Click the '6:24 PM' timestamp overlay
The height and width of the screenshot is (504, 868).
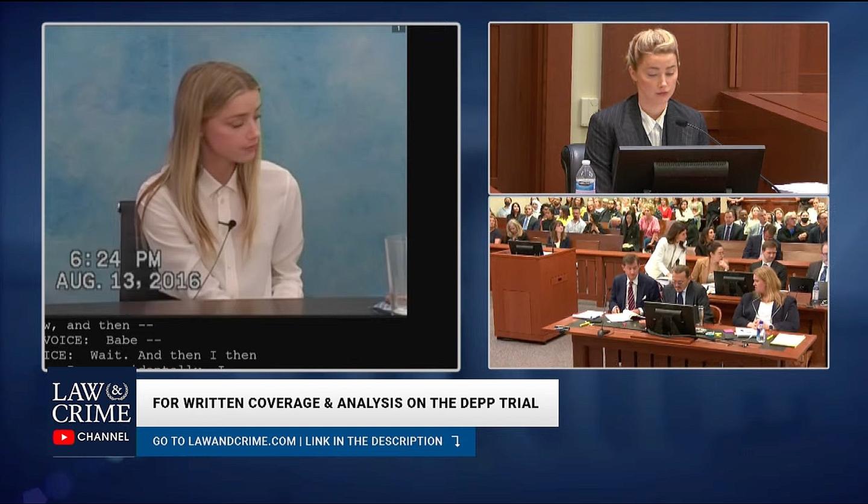click(x=115, y=259)
